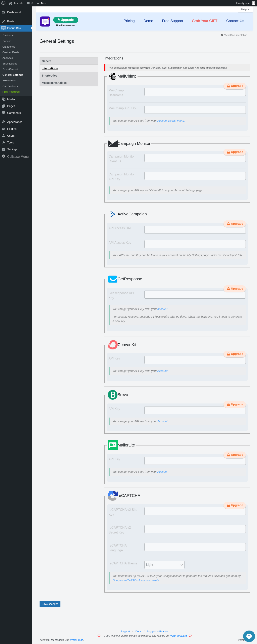The image size is (257, 644).
Task: Click the Popup Box plugin logo icon
Action: pyautogui.click(x=45, y=22)
